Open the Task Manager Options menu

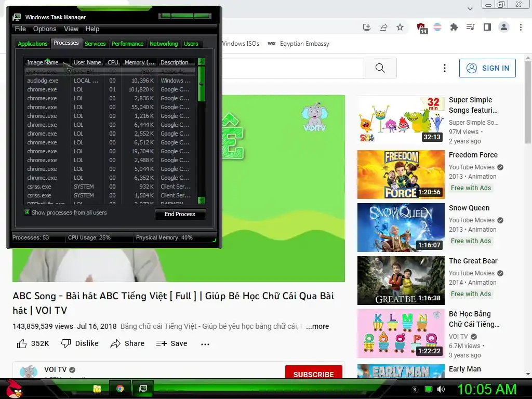click(x=45, y=29)
